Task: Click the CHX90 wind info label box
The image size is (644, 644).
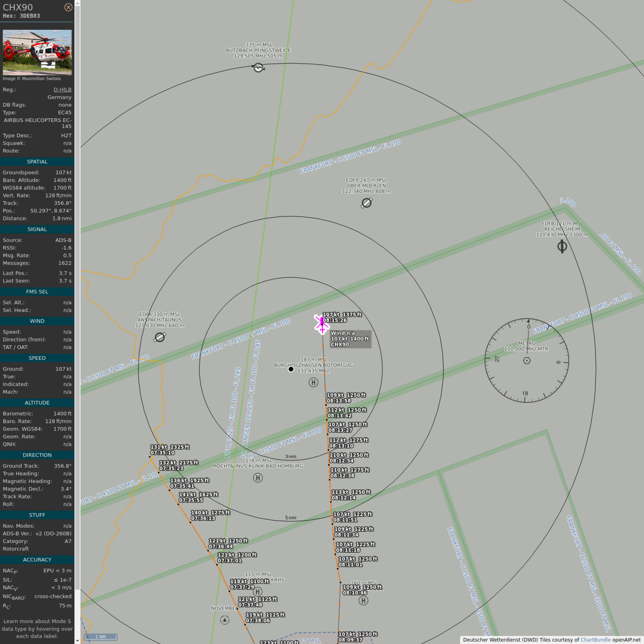Action: point(350,339)
